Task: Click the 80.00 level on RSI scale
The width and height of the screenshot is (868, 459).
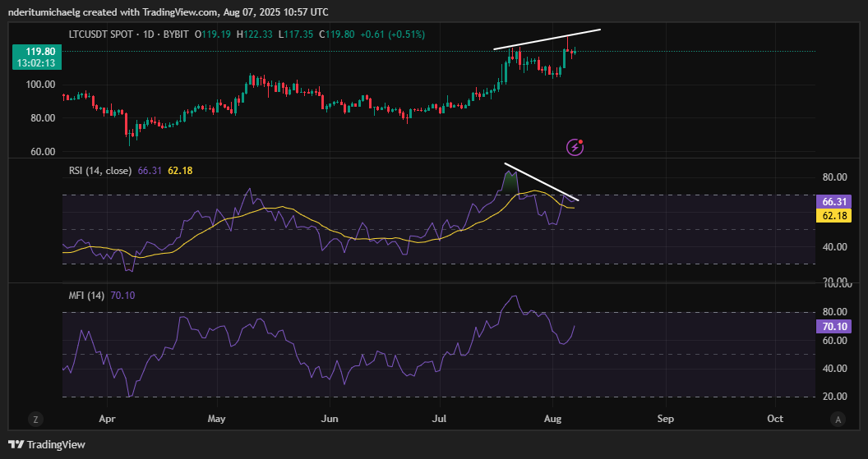Action: click(833, 177)
